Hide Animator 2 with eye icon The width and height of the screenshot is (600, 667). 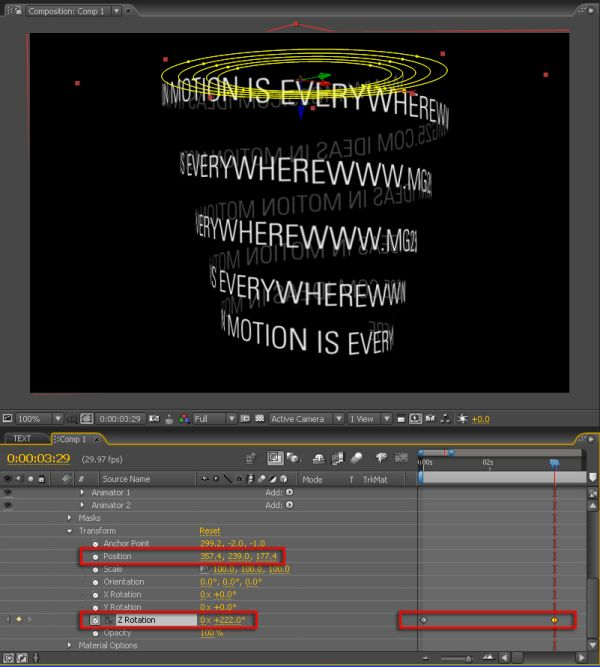point(7,505)
